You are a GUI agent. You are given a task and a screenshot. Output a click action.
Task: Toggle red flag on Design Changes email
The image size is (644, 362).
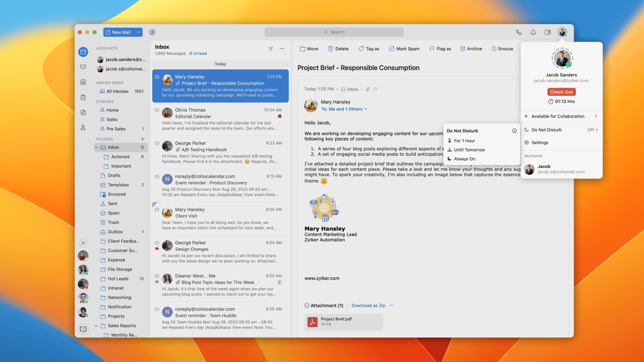click(157, 249)
